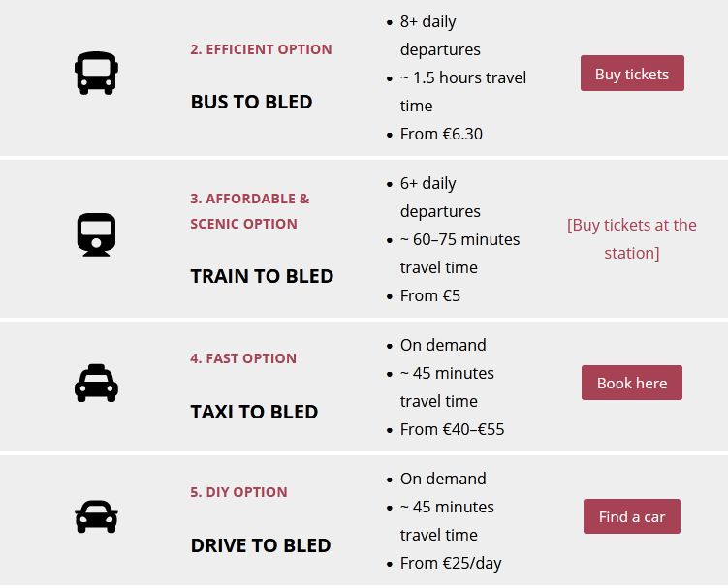Click the From €25/day car price
Image resolution: width=728 pixels, height=588 pixels.
[451, 563]
